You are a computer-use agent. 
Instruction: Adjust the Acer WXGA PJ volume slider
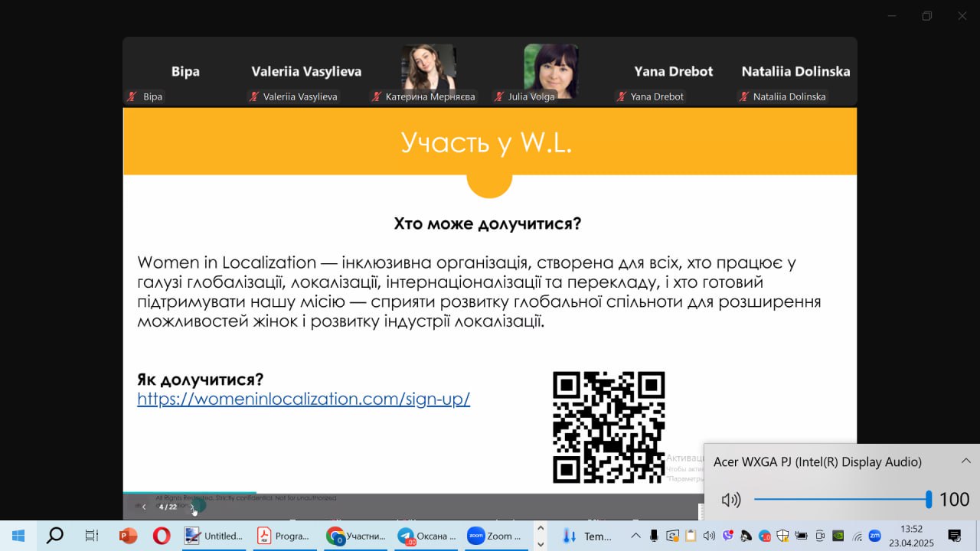(x=841, y=500)
